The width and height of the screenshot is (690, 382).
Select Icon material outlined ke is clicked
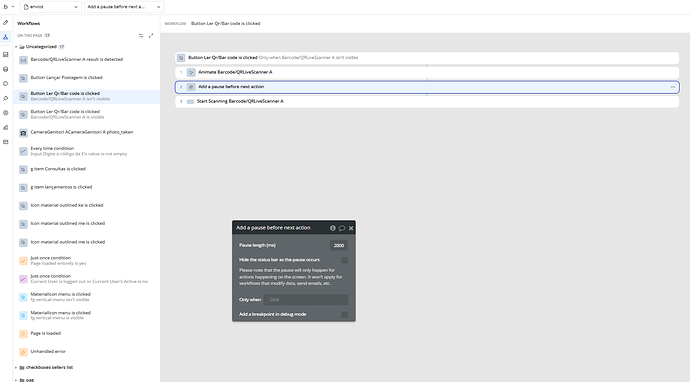[x=86, y=206]
